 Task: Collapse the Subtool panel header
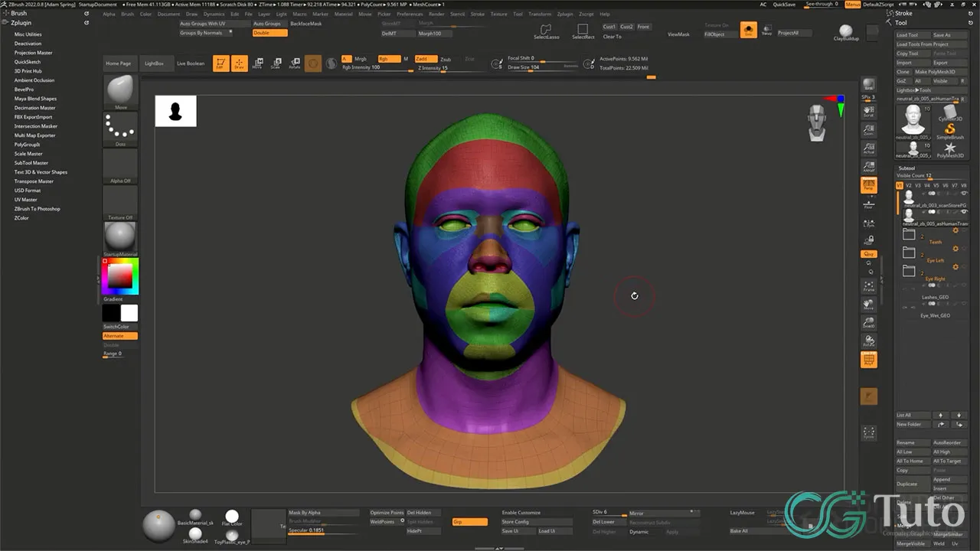click(908, 168)
